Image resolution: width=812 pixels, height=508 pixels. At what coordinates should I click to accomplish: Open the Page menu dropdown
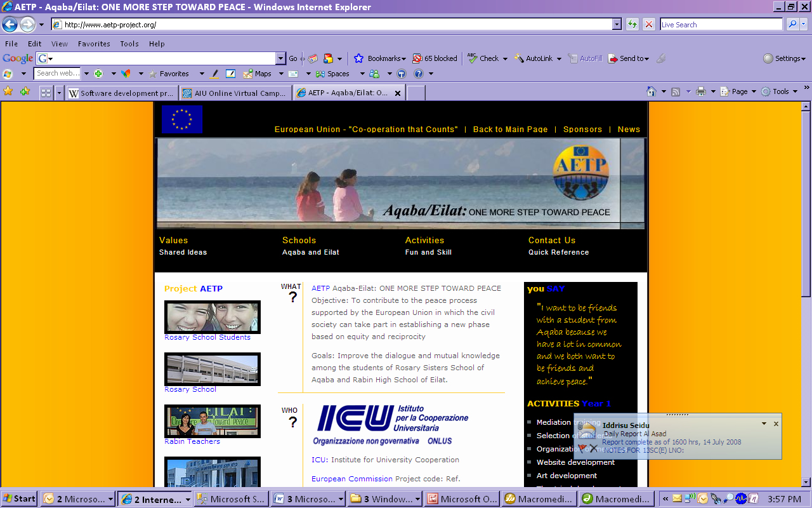click(739, 91)
